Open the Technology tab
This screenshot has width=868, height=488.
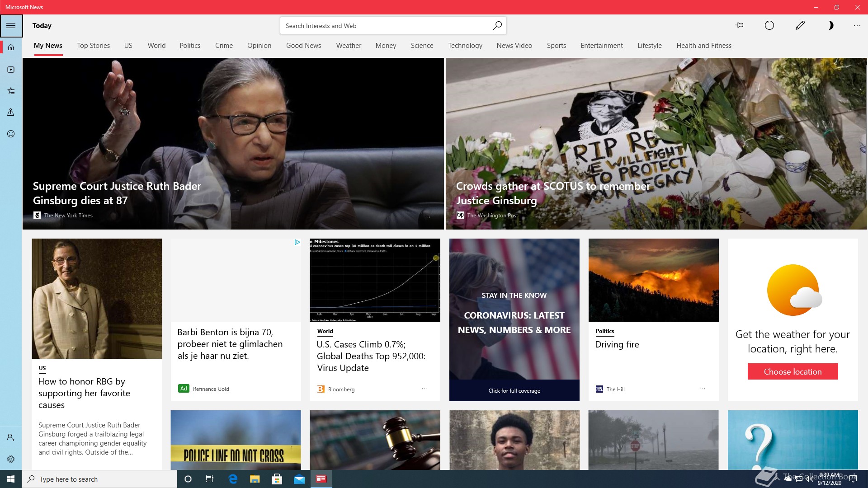465,46
